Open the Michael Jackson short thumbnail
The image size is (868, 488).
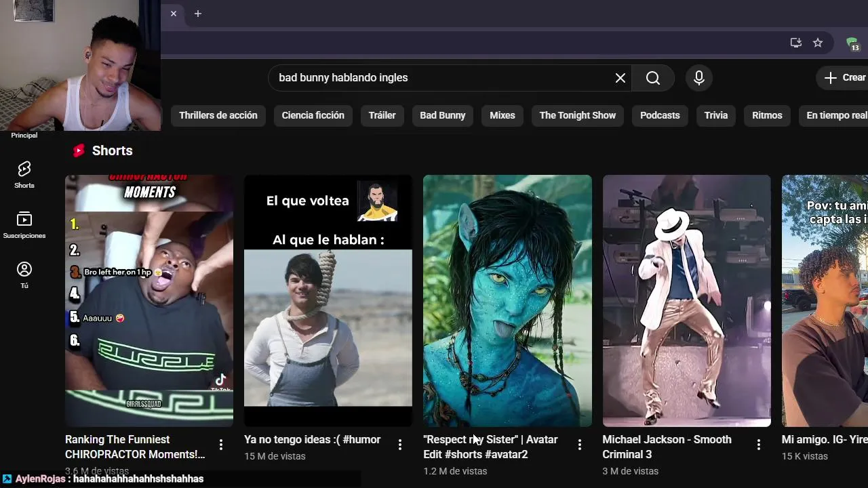pyautogui.click(x=686, y=301)
